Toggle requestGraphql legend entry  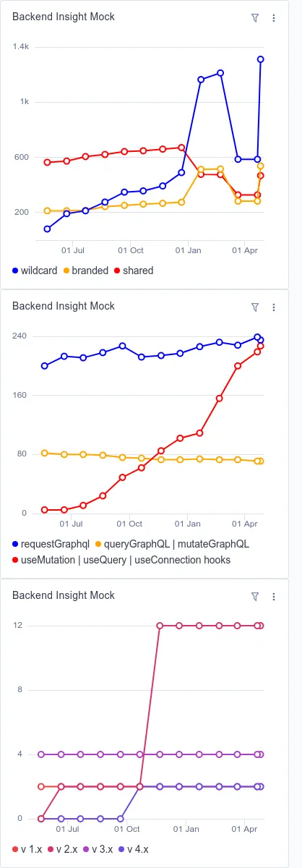pyautogui.click(x=51, y=542)
